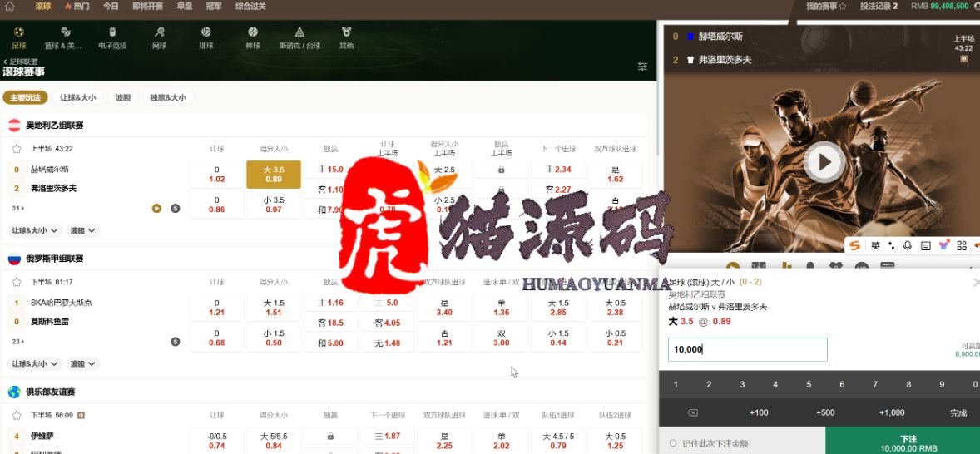Favorite the 81:17 SKA哈巴罗夫斯克 match star
This screenshot has width=980, height=454.
[x=17, y=282]
